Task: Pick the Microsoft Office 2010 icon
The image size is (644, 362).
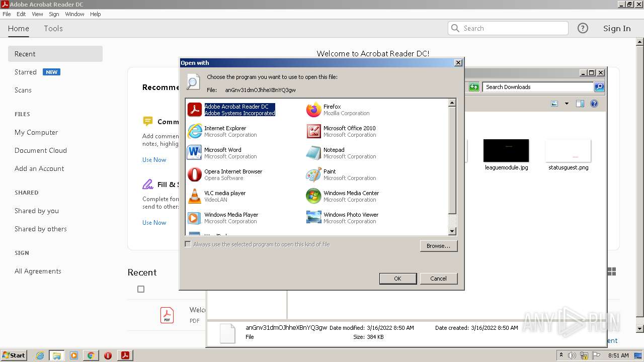Action: (313, 131)
